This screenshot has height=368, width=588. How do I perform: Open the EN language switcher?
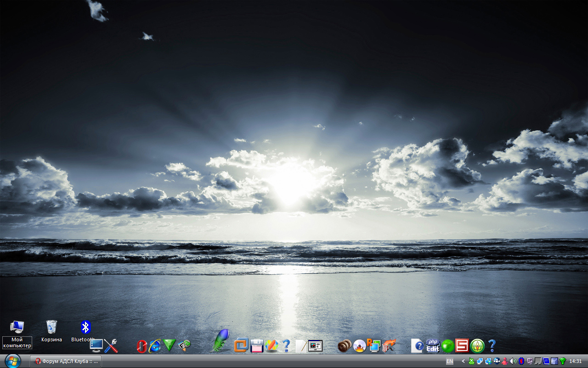click(450, 361)
